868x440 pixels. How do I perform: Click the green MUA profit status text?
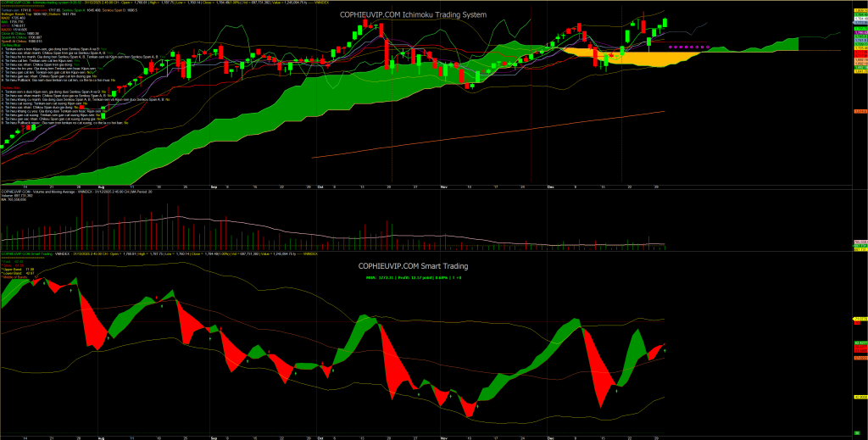414,277
